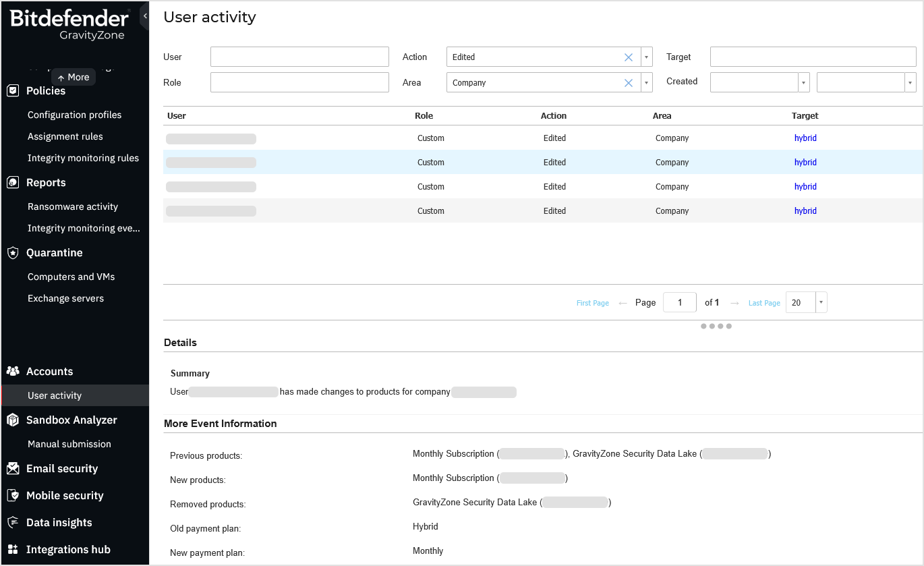The width and height of the screenshot is (924, 566).
Task: Expand the results-per-page dropdown showing 20
Action: click(821, 302)
